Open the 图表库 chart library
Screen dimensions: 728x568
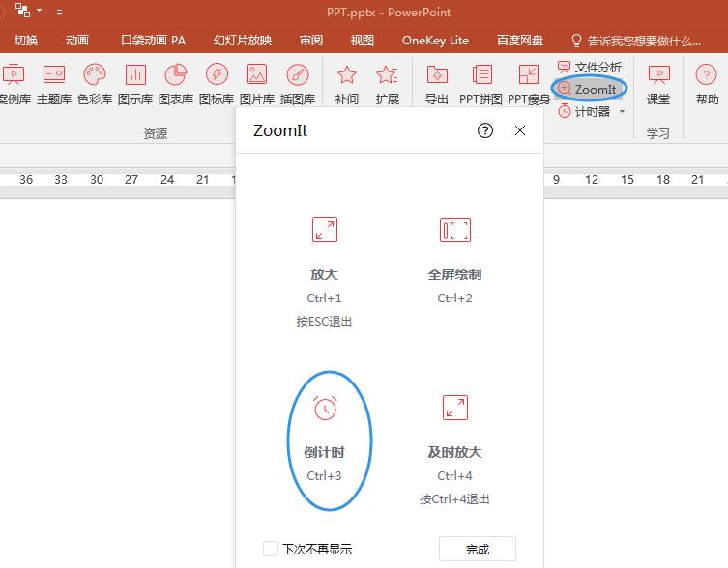tap(175, 83)
